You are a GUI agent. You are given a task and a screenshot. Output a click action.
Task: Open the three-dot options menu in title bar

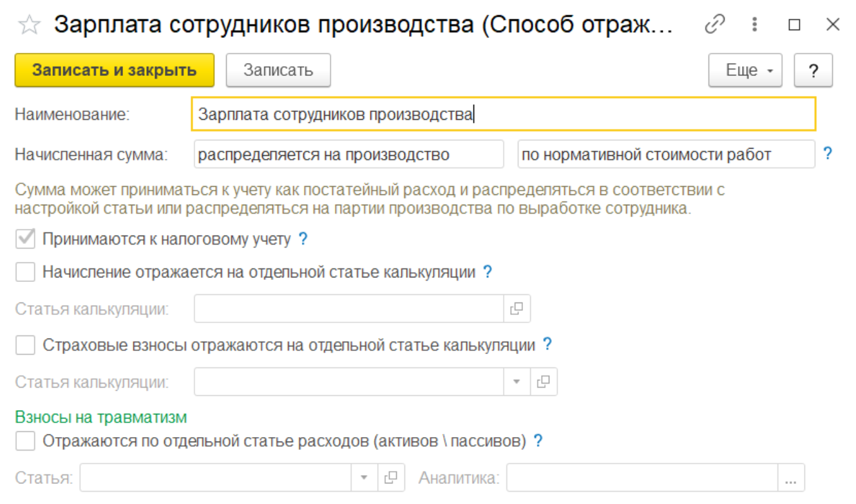[x=754, y=25]
